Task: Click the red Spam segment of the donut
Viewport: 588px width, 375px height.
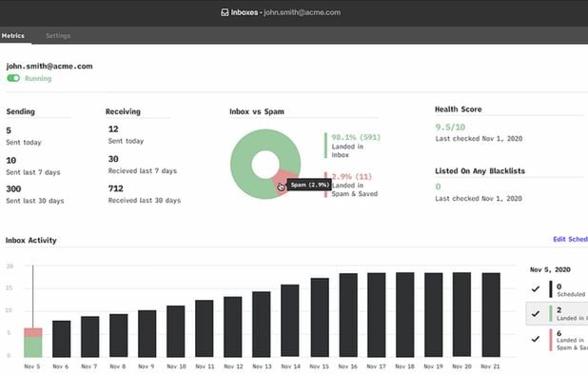Action: point(284,182)
